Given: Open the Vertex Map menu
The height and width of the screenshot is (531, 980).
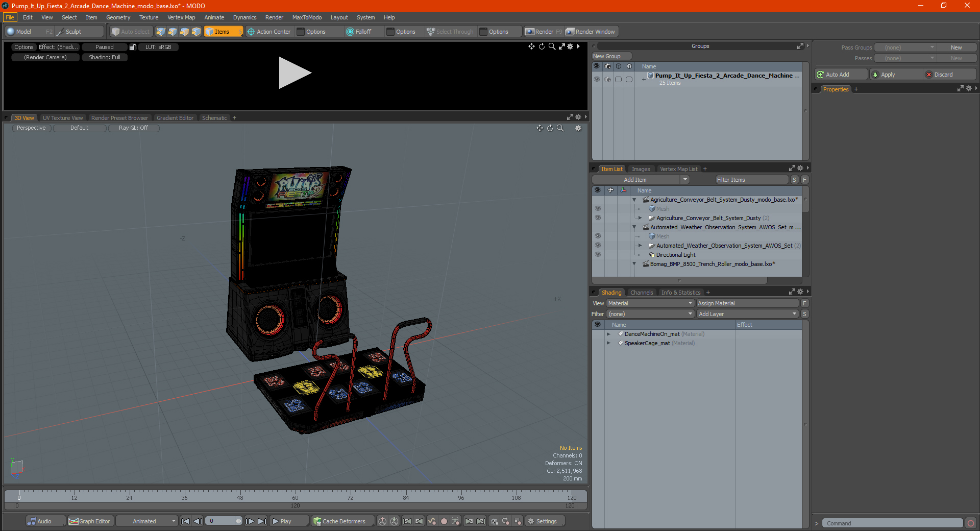Looking at the screenshot, I should 181,17.
